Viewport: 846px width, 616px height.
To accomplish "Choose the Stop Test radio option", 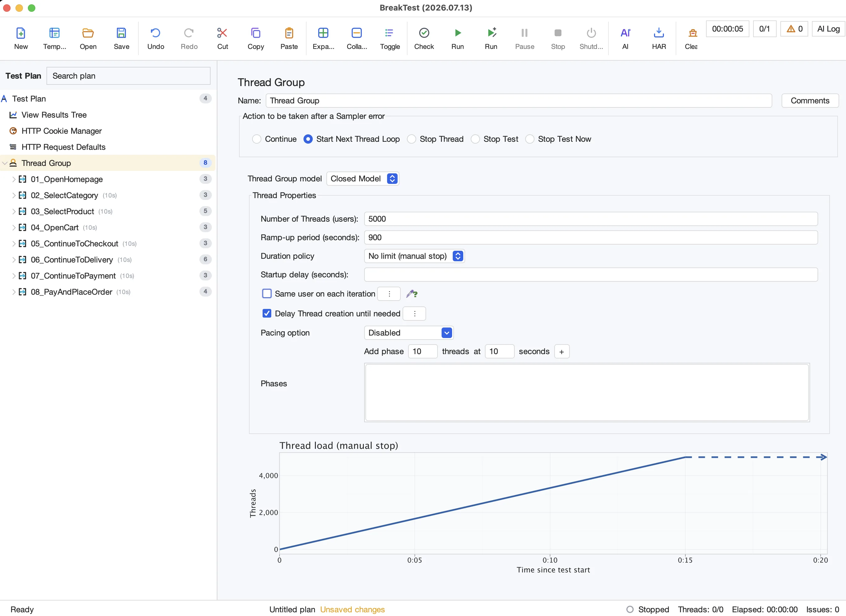I will point(475,139).
